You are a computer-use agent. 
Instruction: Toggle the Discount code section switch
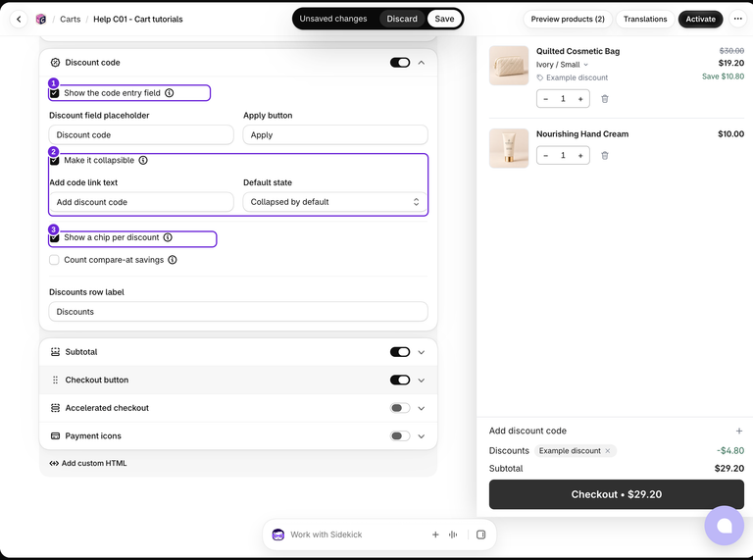[400, 63]
